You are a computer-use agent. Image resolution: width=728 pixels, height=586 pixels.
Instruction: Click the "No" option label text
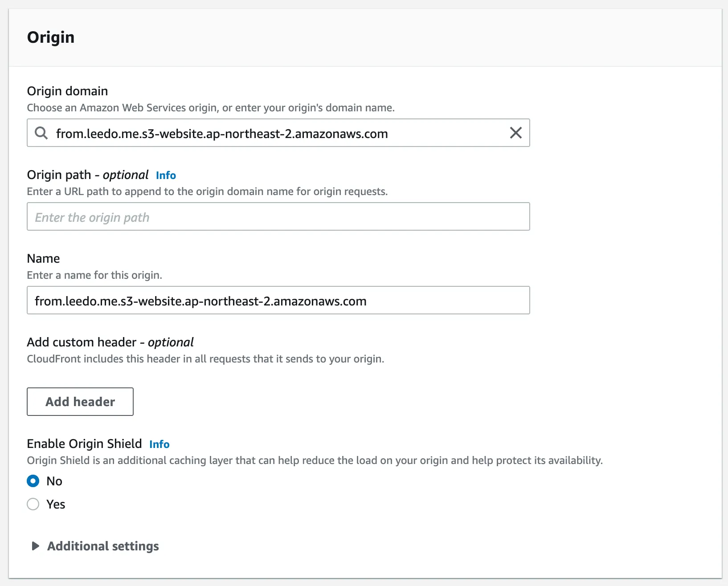click(54, 481)
